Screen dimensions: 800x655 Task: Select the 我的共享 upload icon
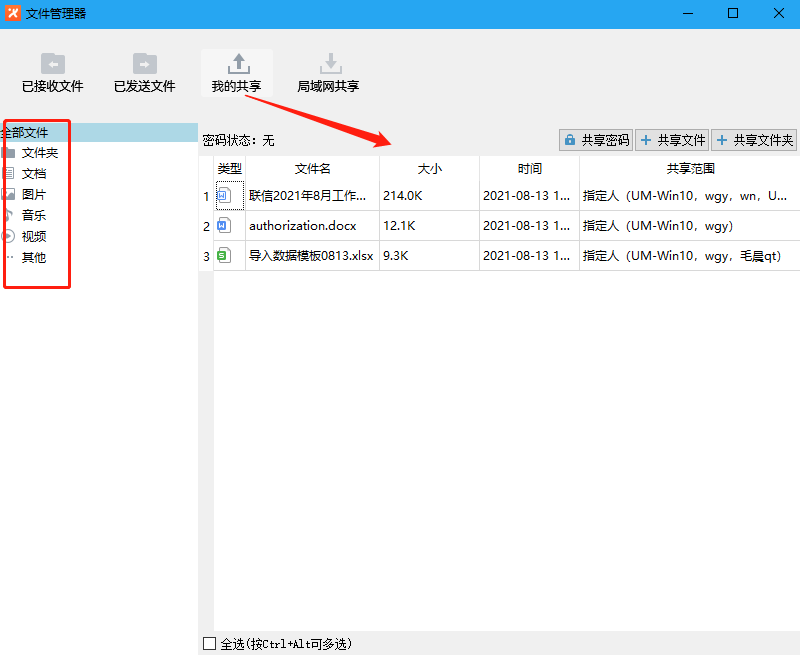point(239,64)
